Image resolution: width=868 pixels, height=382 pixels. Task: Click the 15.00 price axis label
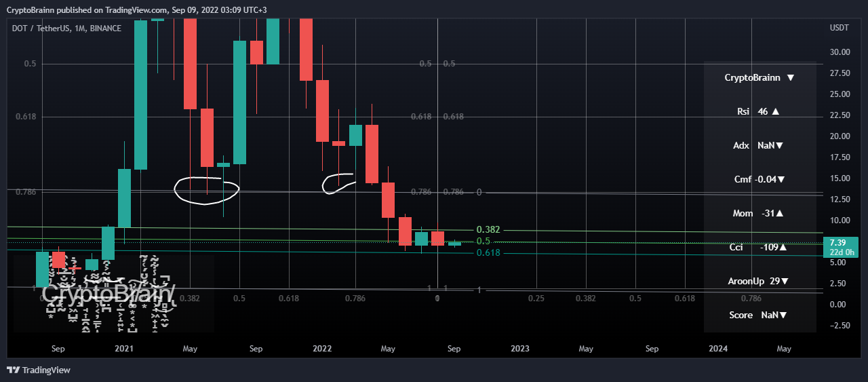840,178
